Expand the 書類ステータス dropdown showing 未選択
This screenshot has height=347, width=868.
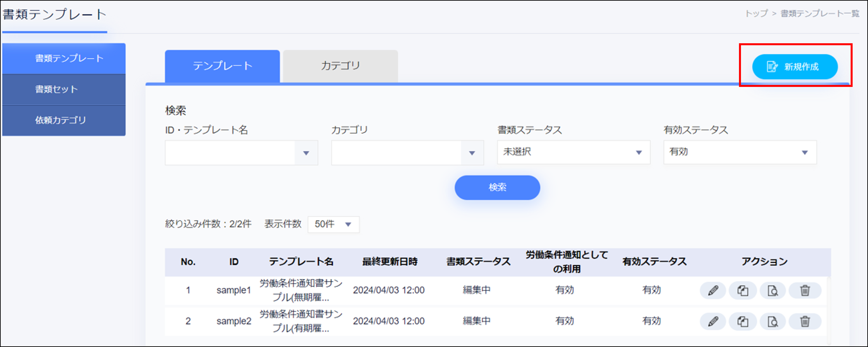click(573, 152)
